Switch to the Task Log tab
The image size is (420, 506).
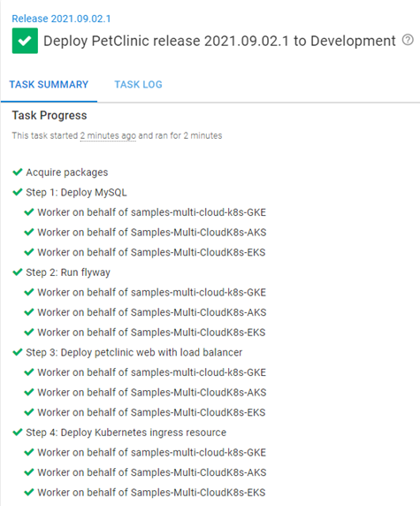coord(139,85)
